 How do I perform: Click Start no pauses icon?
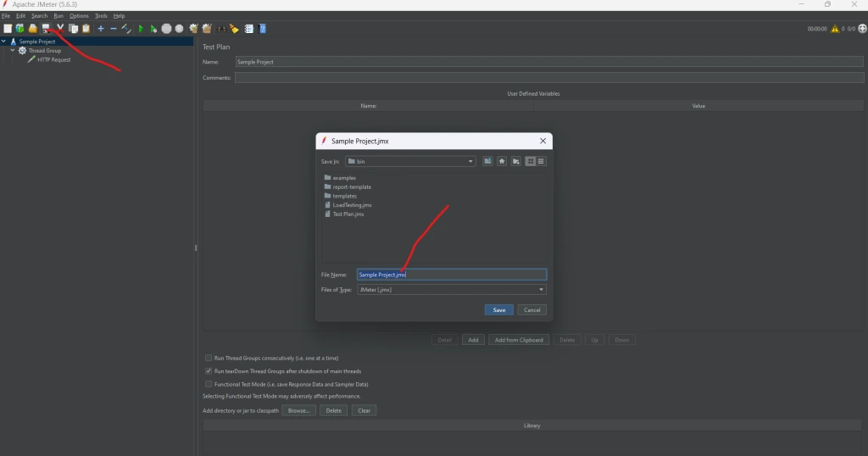153,29
